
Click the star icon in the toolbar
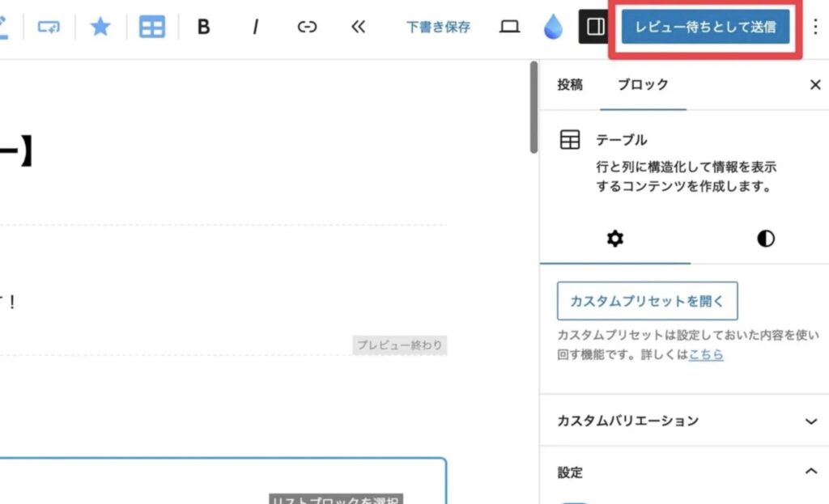tap(100, 28)
